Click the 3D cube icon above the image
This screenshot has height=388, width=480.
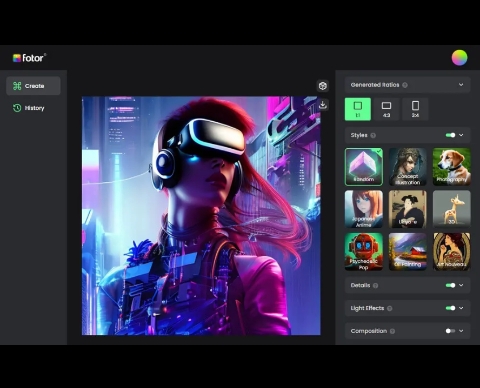coord(322,86)
